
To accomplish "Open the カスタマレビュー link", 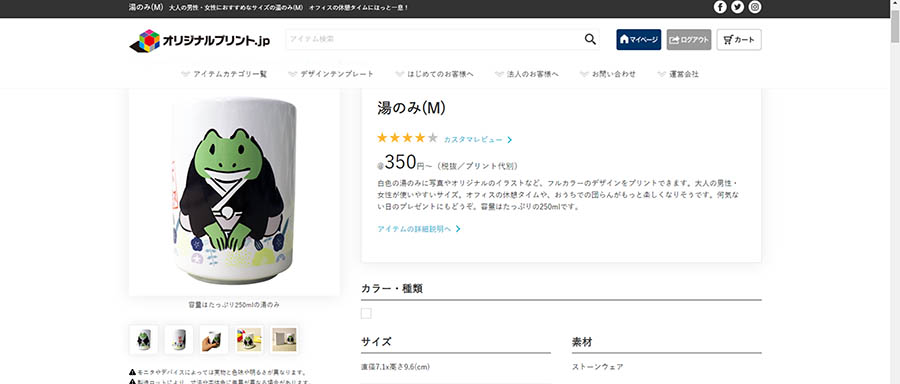I will 478,139.
